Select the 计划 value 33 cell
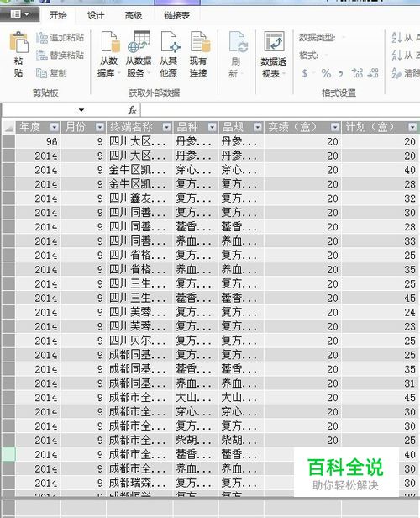 tap(380, 241)
